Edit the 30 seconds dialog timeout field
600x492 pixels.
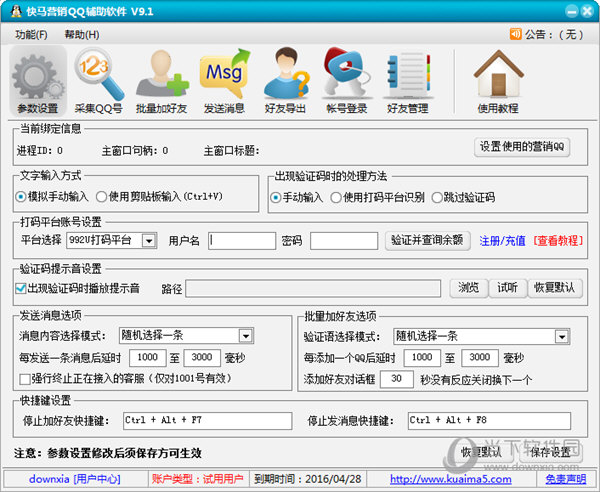pyautogui.click(x=397, y=379)
